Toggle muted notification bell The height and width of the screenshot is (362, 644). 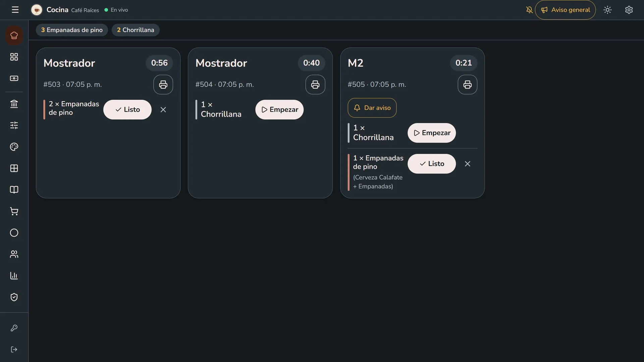(529, 10)
